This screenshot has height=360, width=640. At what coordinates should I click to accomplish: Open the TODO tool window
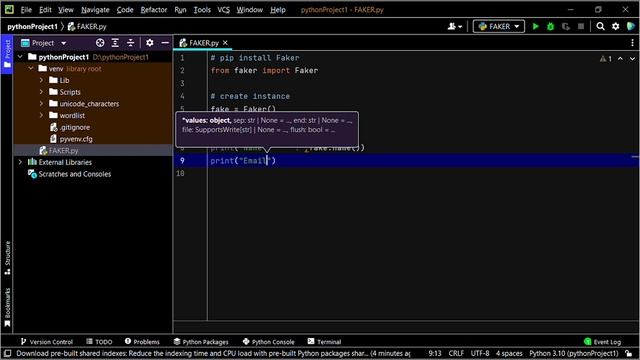pos(99,342)
